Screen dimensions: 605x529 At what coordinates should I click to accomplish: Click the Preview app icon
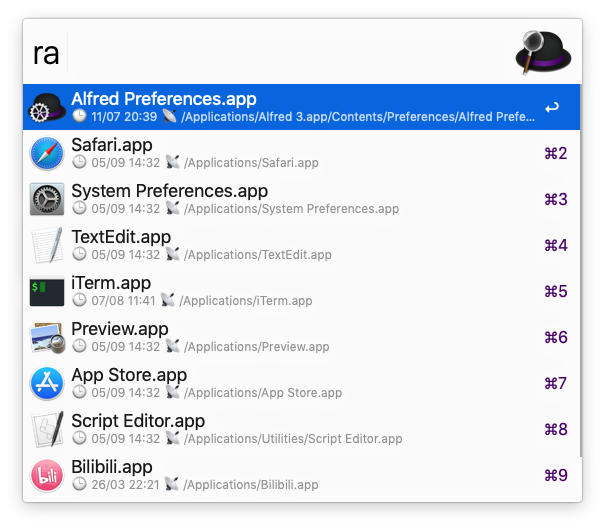tap(47, 338)
